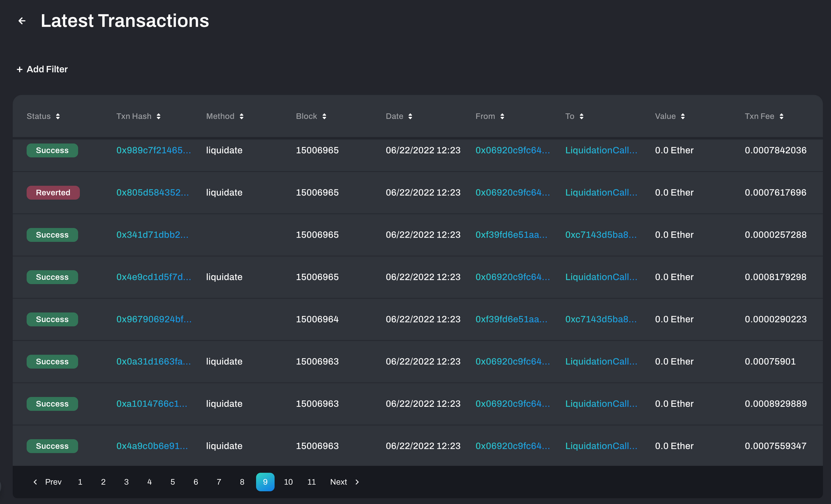Image resolution: width=831 pixels, height=504 pixels.
Task: Open the 0x989c7f21465... transaction link
Action: (x=153, y=150)
